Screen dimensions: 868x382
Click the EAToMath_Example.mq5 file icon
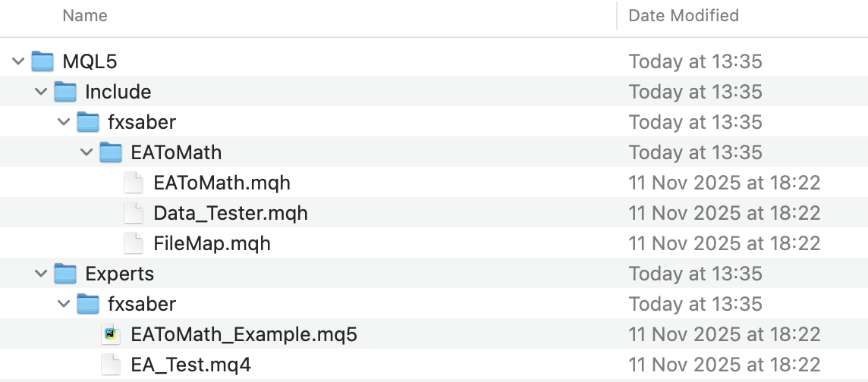[111, 334]
